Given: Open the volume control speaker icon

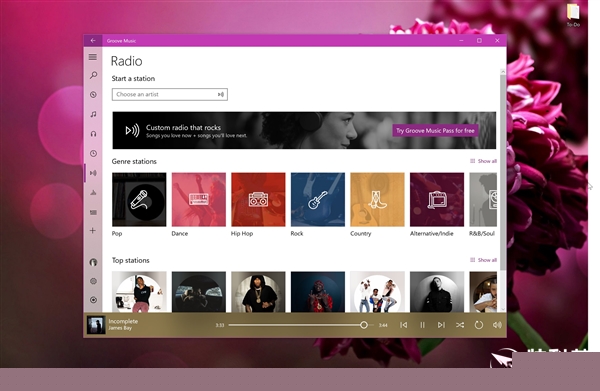Looking at the screenshot, I should [x=497, y=325].
